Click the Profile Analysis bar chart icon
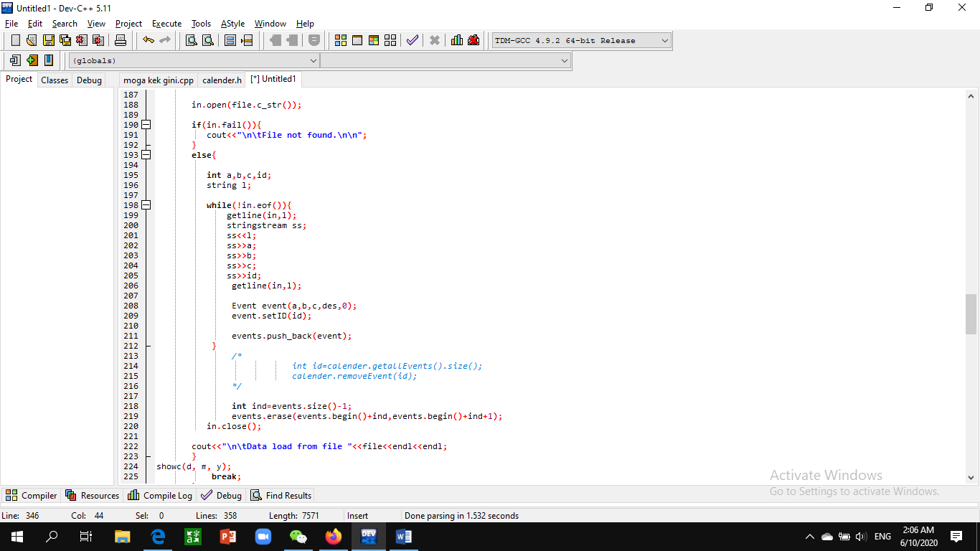Screen dimensions: 980x551 pos(457,40)
